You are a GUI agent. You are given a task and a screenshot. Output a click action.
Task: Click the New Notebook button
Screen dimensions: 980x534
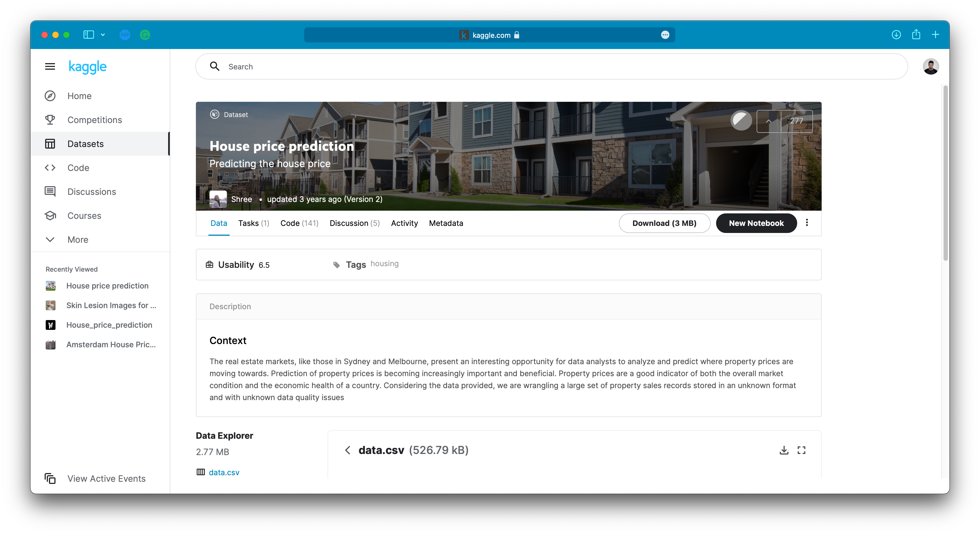coord(757,223)
